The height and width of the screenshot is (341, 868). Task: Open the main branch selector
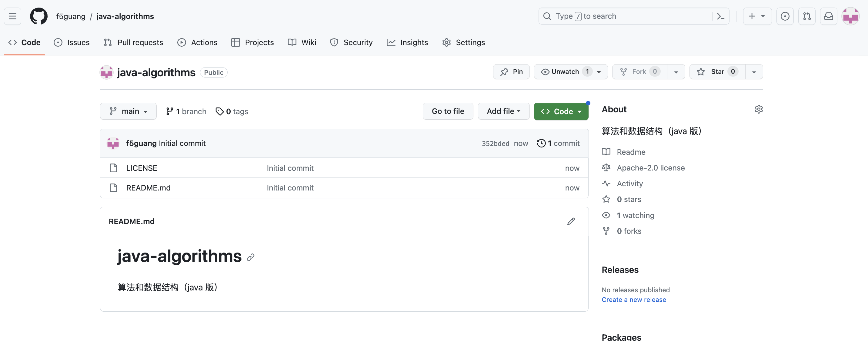128,111
